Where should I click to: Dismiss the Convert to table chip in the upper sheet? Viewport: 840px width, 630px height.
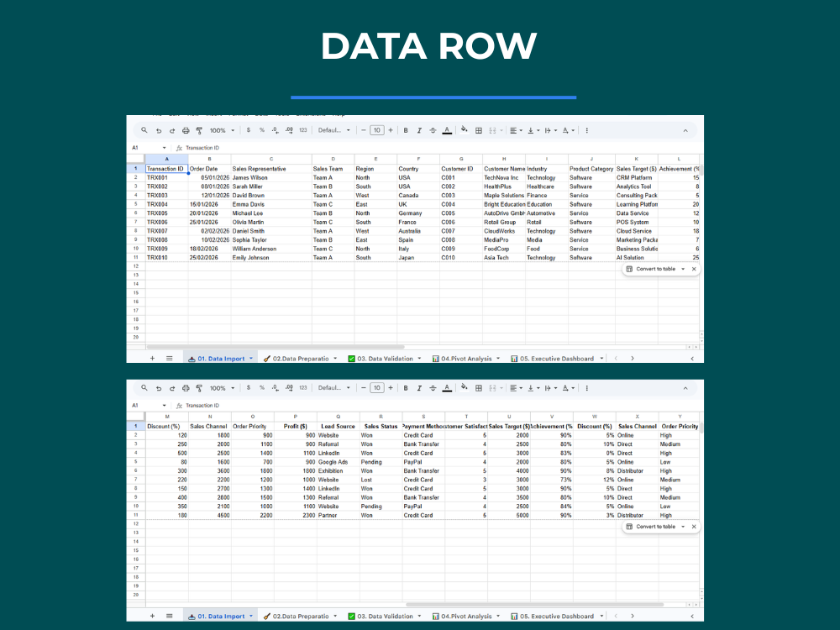[x=694, y=269]
